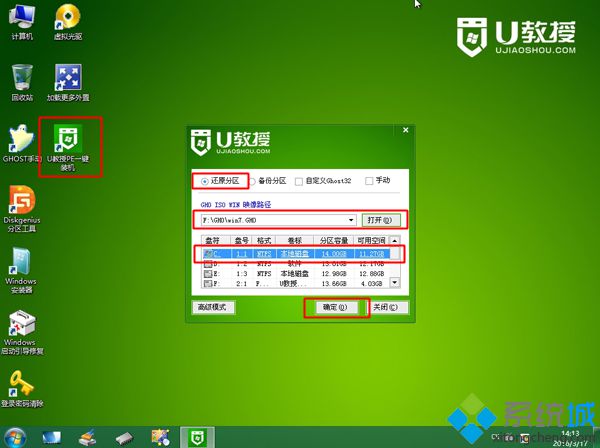Open Windows安装器 desktop icon
This screenshot has width=600, height=448.
pyautogui.click(x=21, y=270)
